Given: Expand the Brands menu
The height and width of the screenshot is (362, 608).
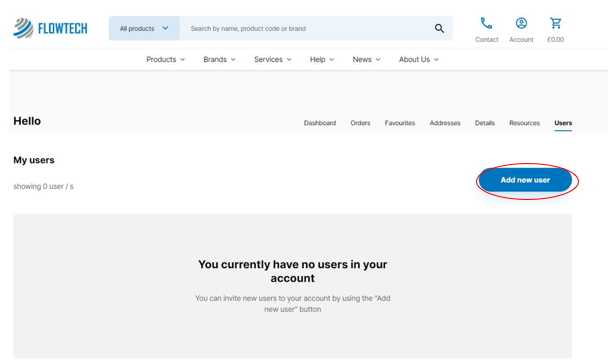Looking at the screenshot, I should coord(219,59).
